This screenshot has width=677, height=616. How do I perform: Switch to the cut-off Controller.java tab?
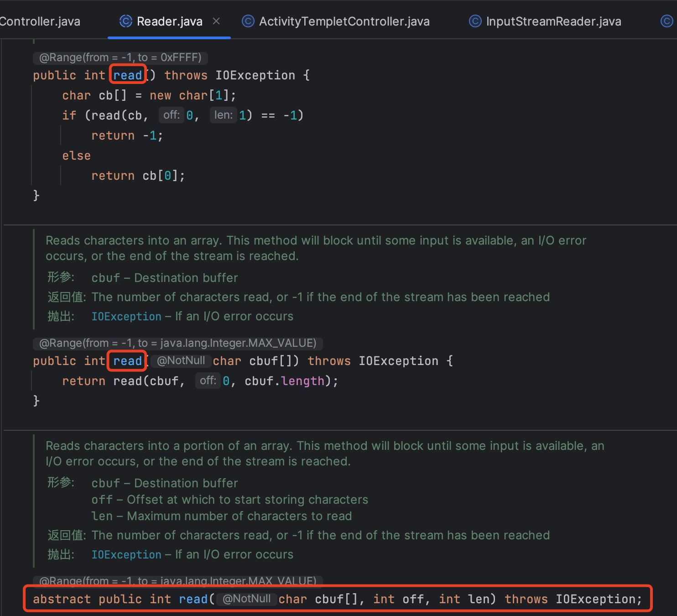[x=40, y=21]
